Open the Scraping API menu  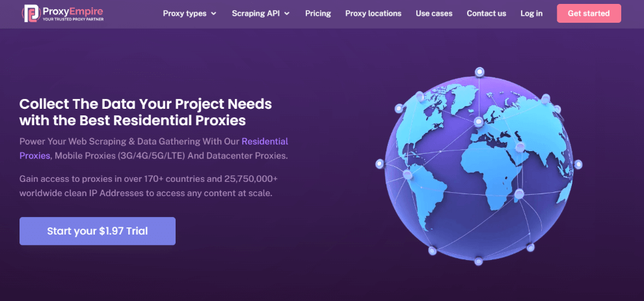point(261,14)
